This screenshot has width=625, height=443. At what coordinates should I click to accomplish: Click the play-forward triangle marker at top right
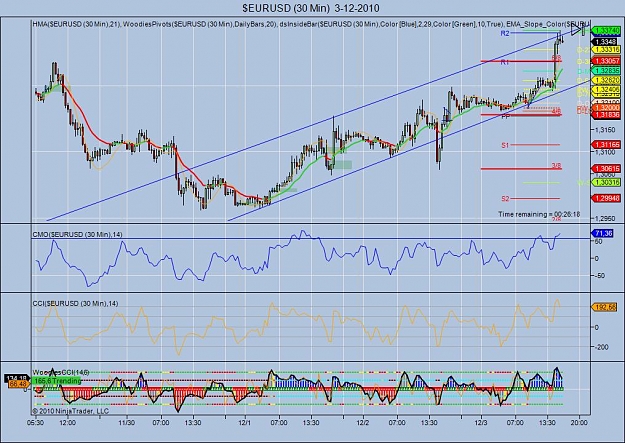[x=576, y=30]
